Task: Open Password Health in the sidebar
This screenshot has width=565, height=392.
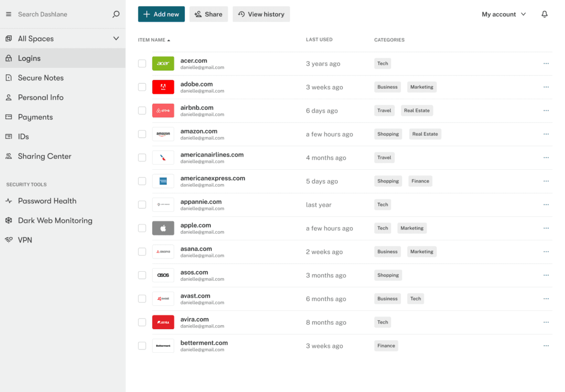Action: (47, 201)
